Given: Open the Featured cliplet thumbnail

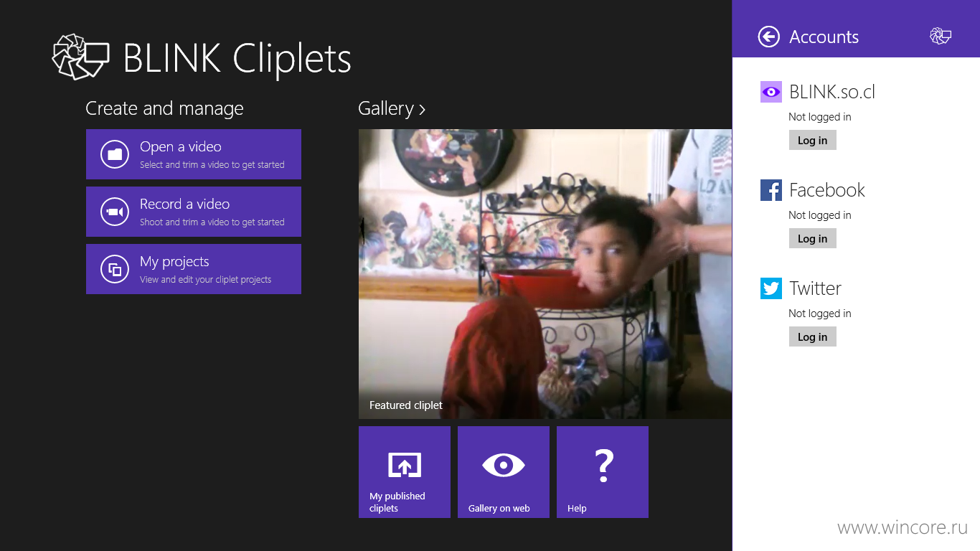Looking at the screenshot, I should [x=545, y=274].
